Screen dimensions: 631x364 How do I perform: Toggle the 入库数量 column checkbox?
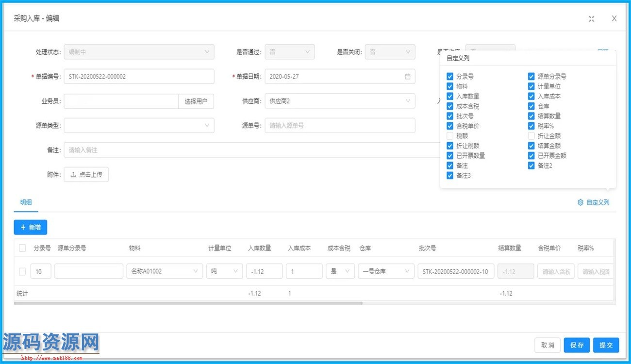tap(450, 97)
